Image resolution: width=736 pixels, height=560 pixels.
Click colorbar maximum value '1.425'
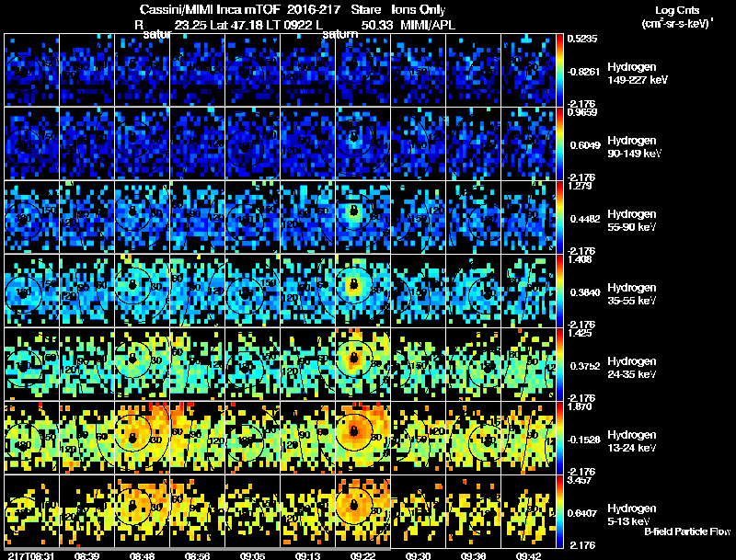coord(580,333)
